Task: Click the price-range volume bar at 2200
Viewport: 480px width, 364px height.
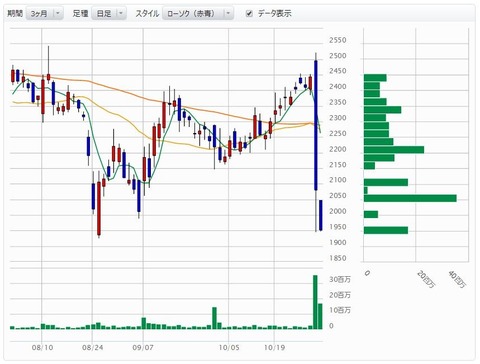Action: [x=394, y=150]
